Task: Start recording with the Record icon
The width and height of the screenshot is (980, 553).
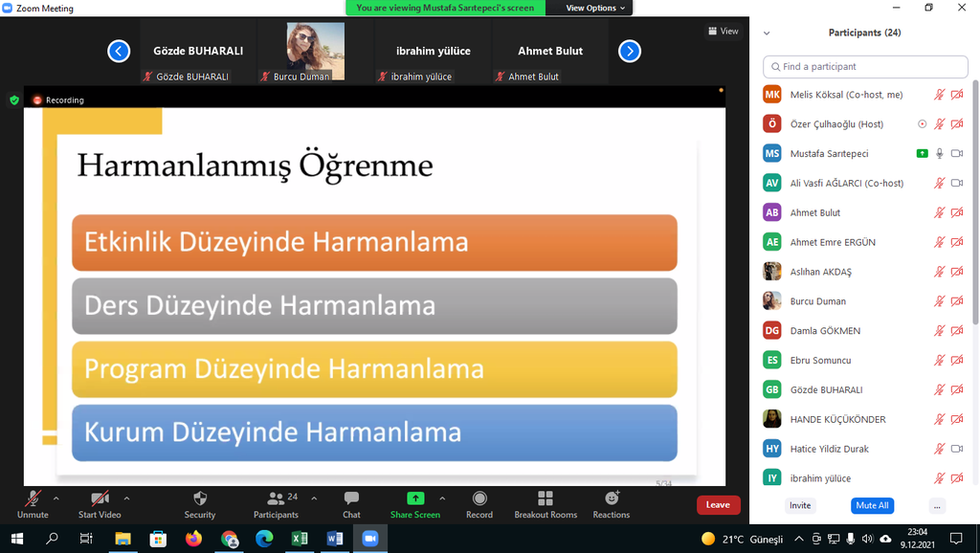Action: [479, 499]
